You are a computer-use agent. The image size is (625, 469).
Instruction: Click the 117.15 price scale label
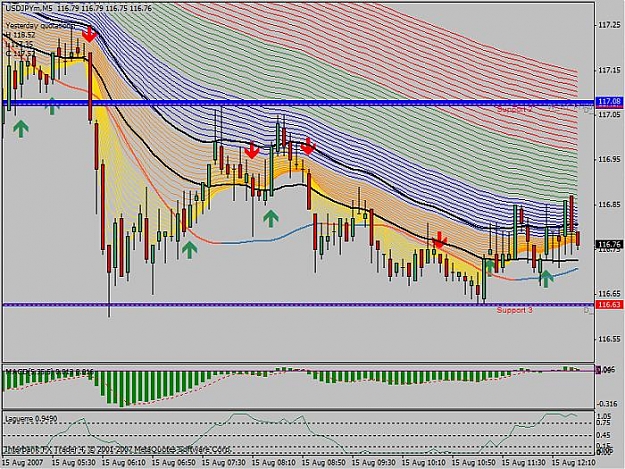click(609, 70)
